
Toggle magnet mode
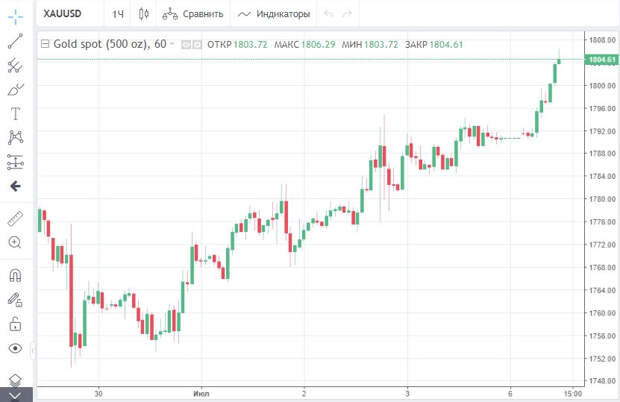click(15, 275)
